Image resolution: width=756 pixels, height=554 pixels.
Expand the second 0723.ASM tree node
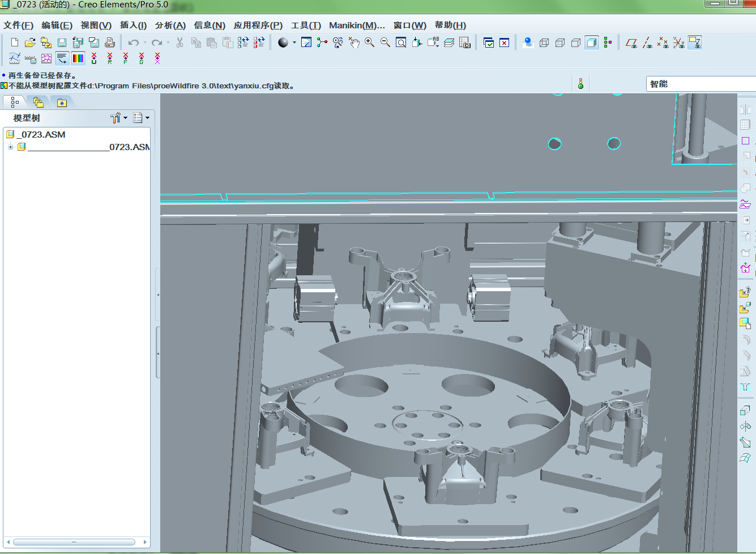10,147
